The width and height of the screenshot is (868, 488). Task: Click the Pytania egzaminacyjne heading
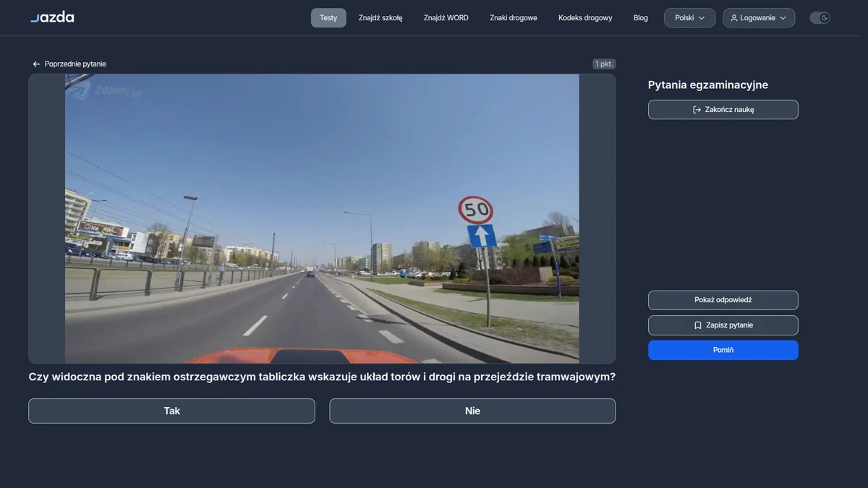click(708, 85)
